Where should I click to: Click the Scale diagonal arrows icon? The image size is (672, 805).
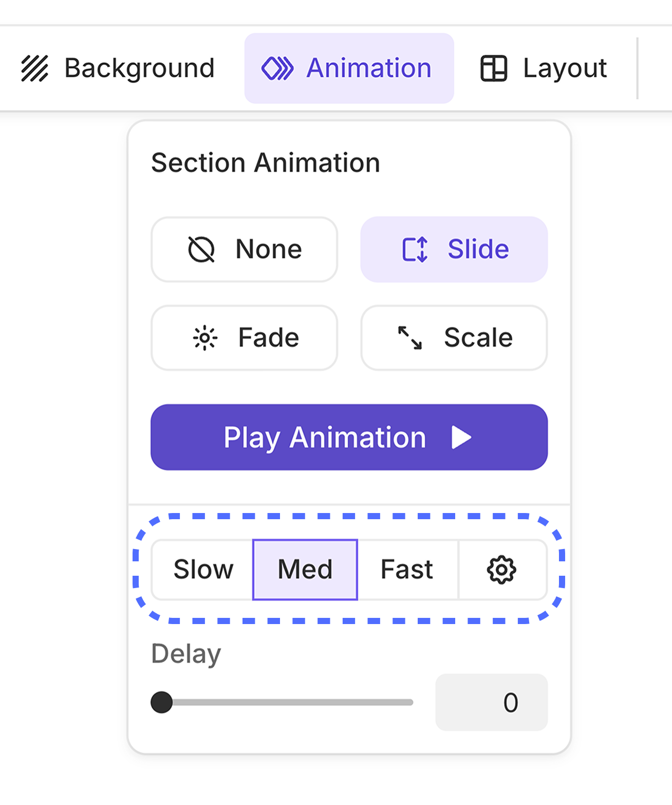[410, 338]
